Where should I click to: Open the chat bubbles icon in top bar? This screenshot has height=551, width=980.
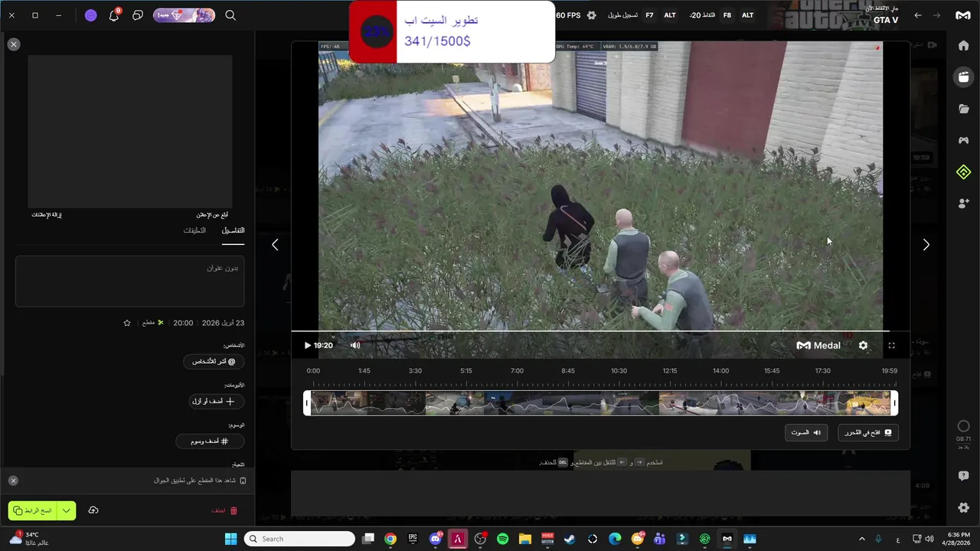[138, 15]
